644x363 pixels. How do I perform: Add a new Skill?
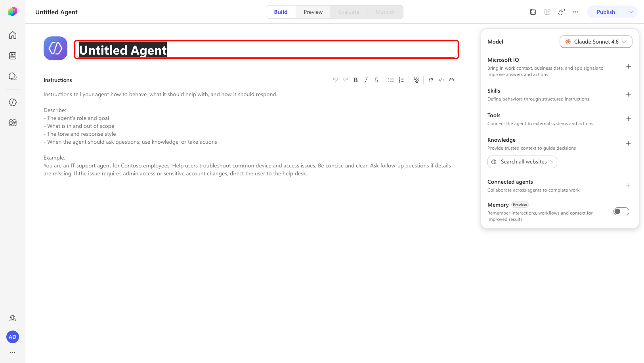coord(629,94)
